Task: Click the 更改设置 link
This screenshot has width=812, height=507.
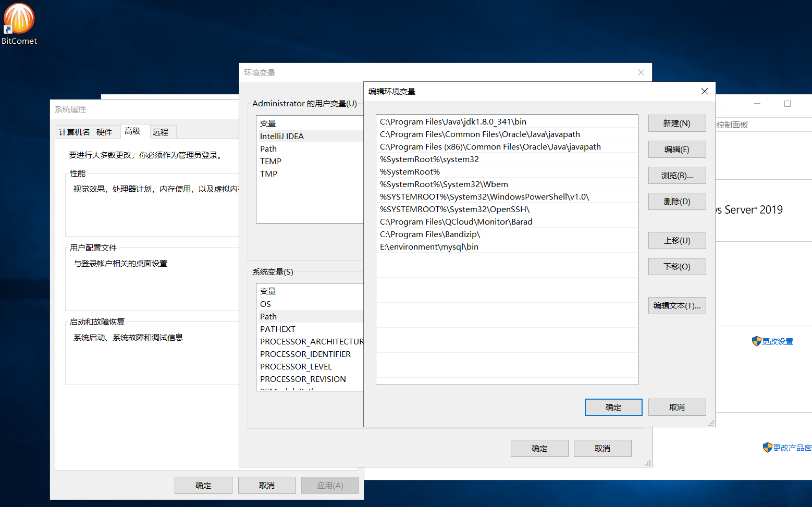Action: tap(778, 342)
